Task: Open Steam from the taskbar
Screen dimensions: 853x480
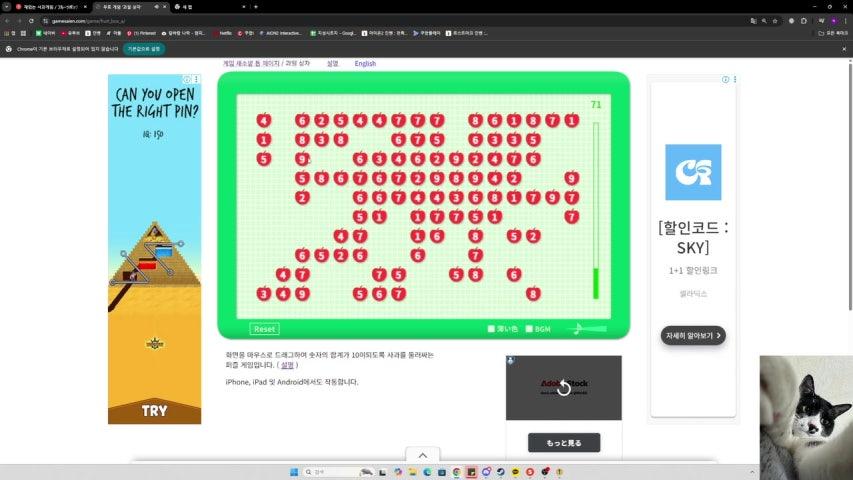Action: tap(500, 472)
